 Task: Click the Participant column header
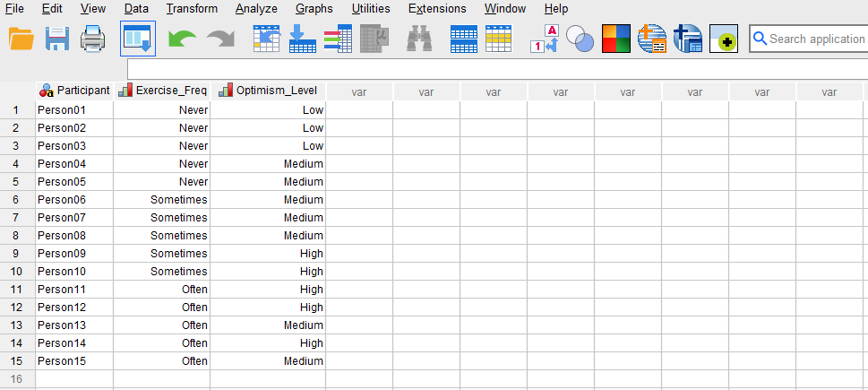point(74,91)
